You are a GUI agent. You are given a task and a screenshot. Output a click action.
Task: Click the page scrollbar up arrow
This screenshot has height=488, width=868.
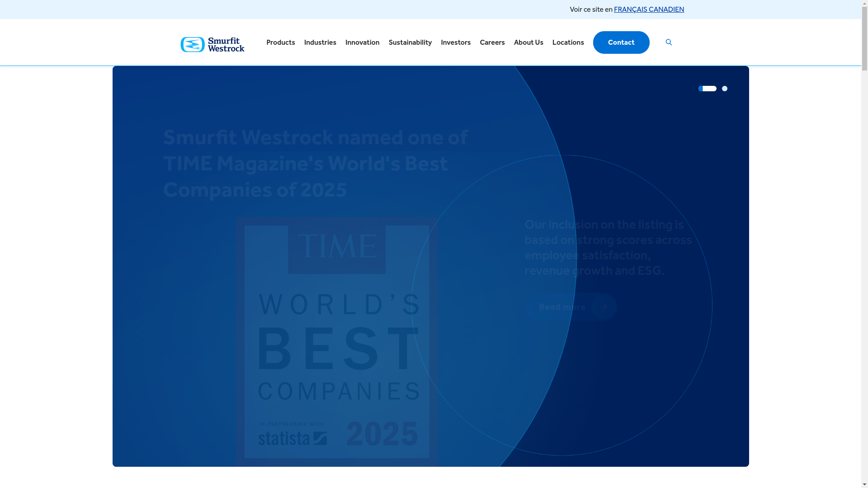pyautogui.click(x=864, y=4)
